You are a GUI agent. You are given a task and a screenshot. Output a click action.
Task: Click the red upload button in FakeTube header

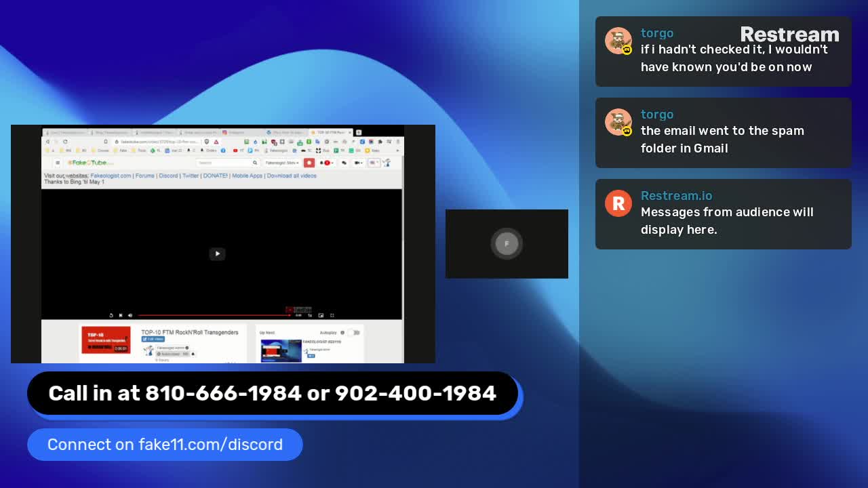pos(309,163)
